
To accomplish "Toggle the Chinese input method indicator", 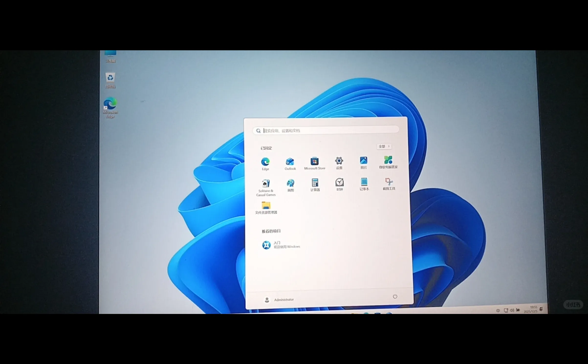I will (498, 311).
